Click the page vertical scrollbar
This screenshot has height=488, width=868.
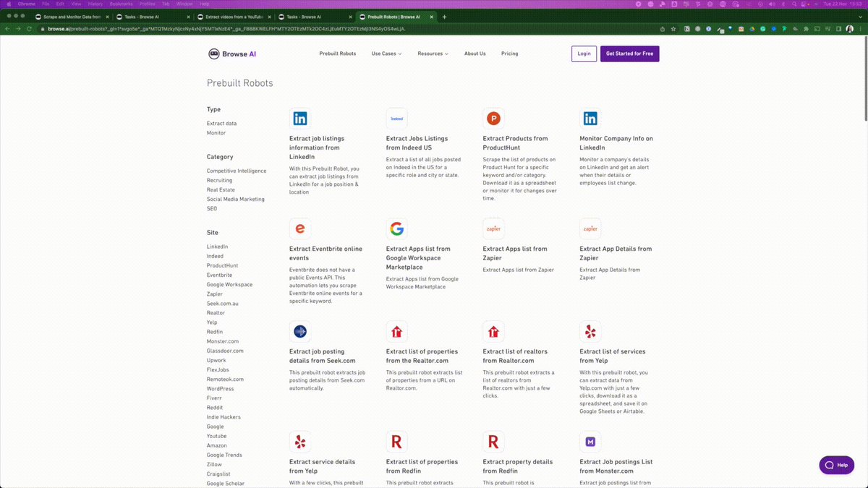point(864,80)
